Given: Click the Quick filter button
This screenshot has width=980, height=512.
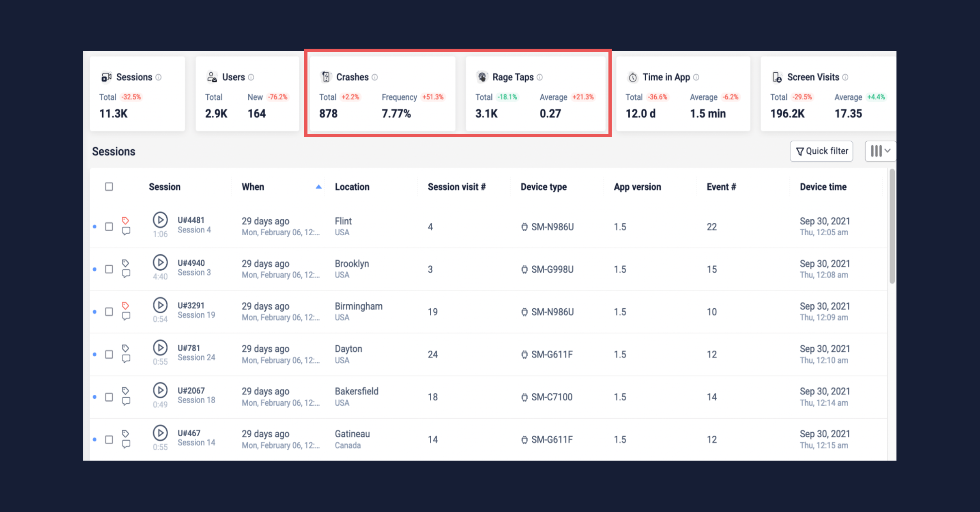Looking at the screenshot, I should (821, 151).
